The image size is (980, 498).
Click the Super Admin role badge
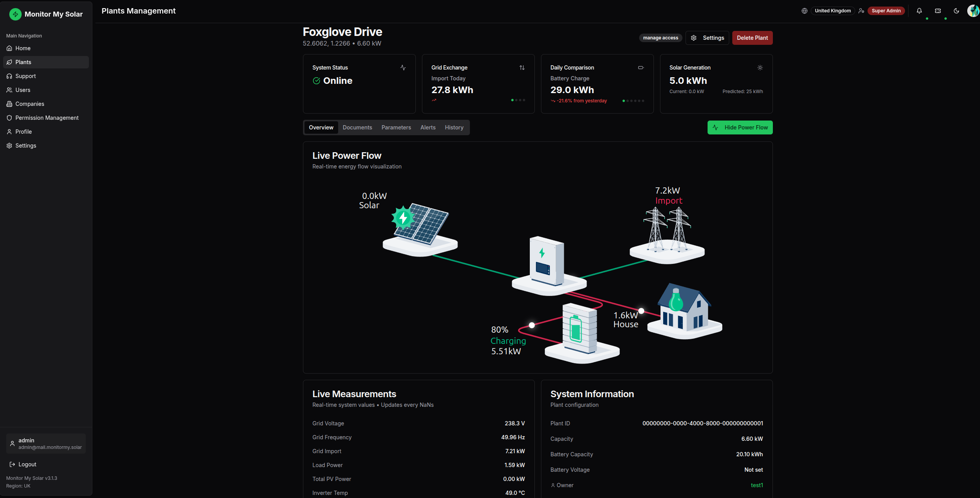click(x=886, y=11)
